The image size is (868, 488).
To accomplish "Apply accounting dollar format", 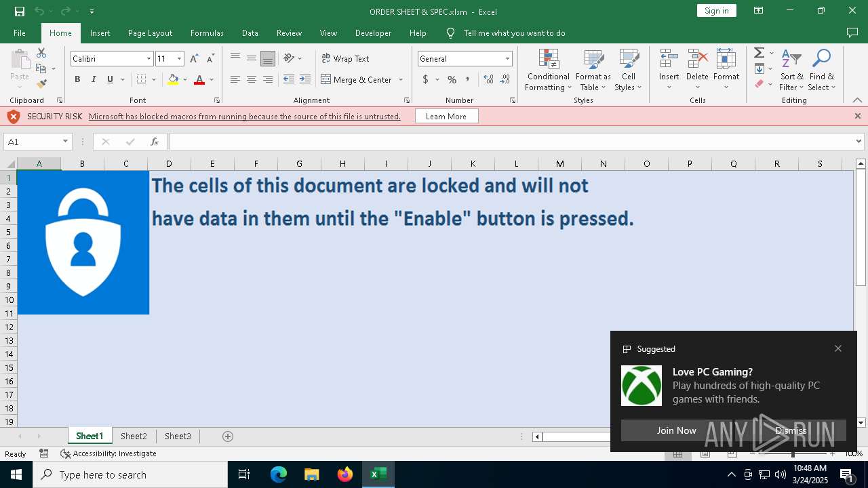I will (425, 79).
